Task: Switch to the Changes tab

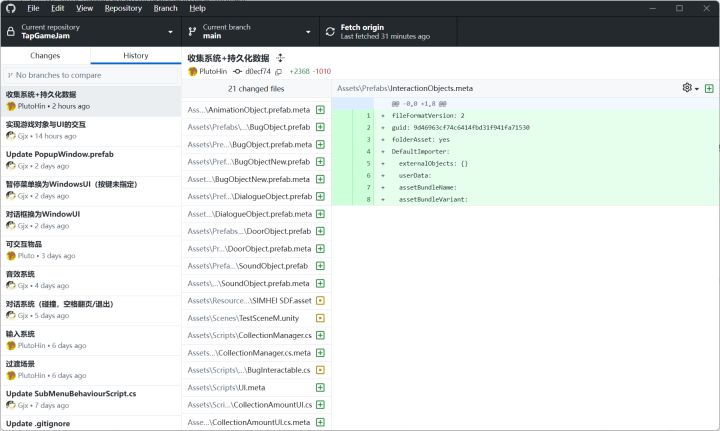Action: click(45, 56)
